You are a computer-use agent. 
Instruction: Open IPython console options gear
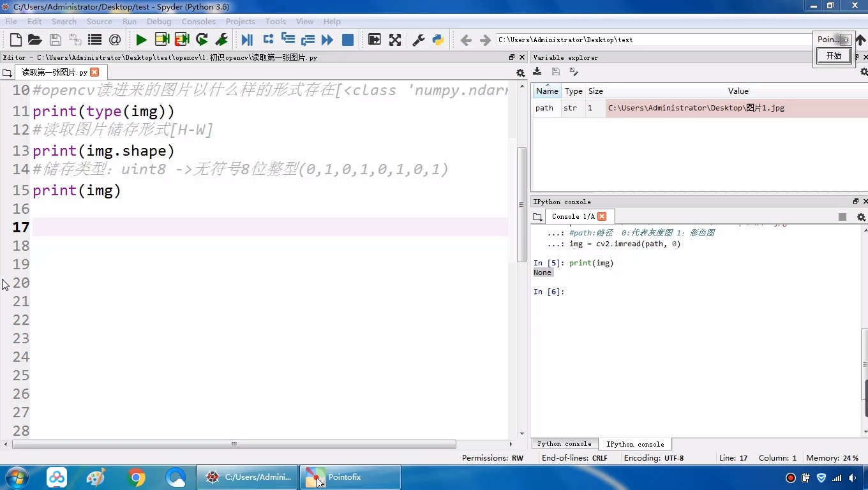860,217
